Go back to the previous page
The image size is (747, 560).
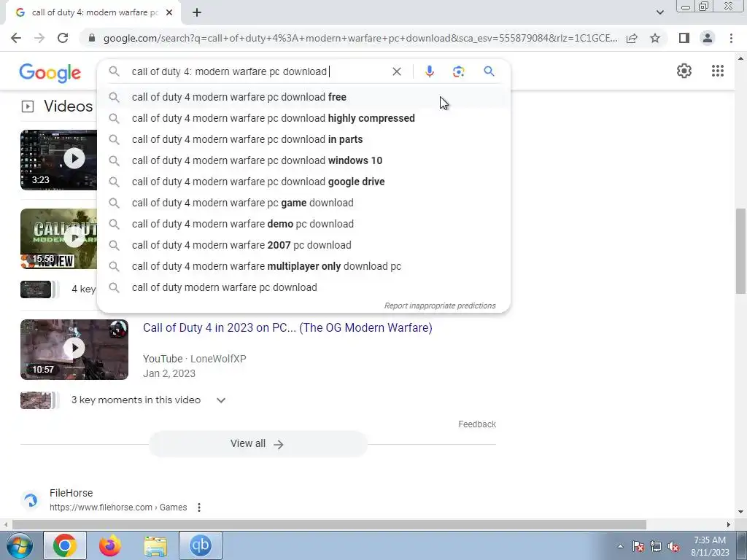16,38
